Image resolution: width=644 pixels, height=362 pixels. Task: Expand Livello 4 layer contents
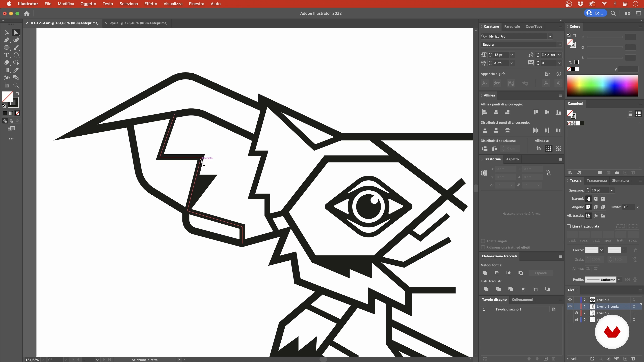(585, 300)
